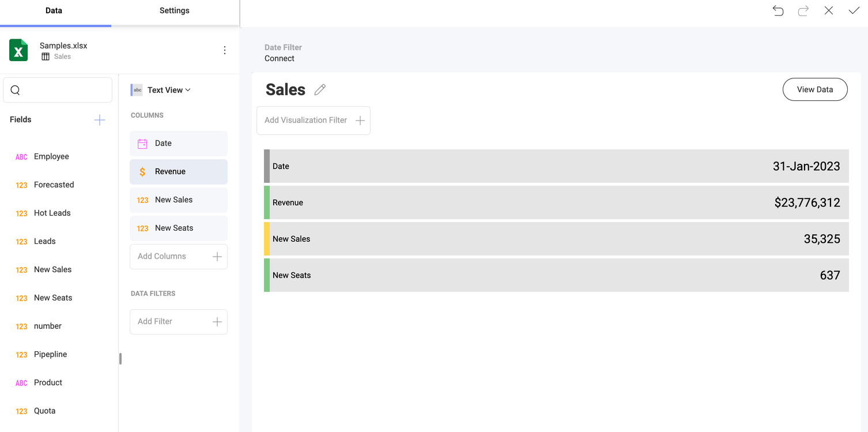Image resolution: width=868 pixels, height=432 pixels.
Task: Click Add Visualization Filter button
Action: (x=314, y=121)
